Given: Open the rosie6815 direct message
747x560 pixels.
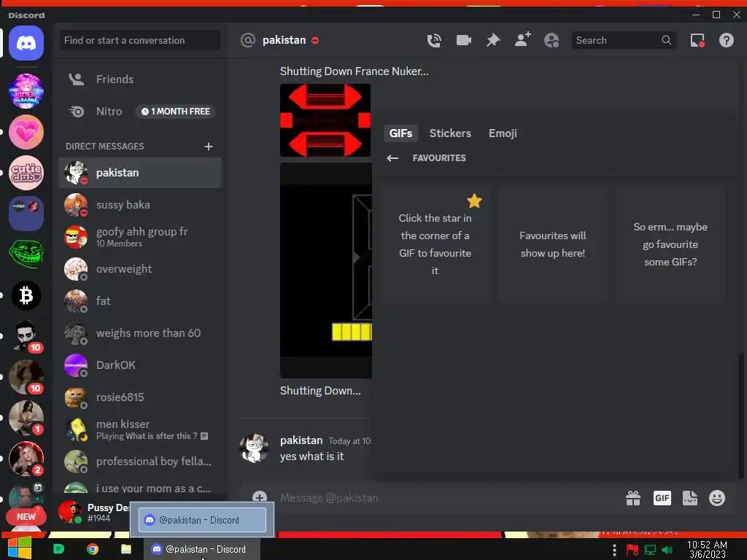Looking at the screenshot, I should [139, 397].
